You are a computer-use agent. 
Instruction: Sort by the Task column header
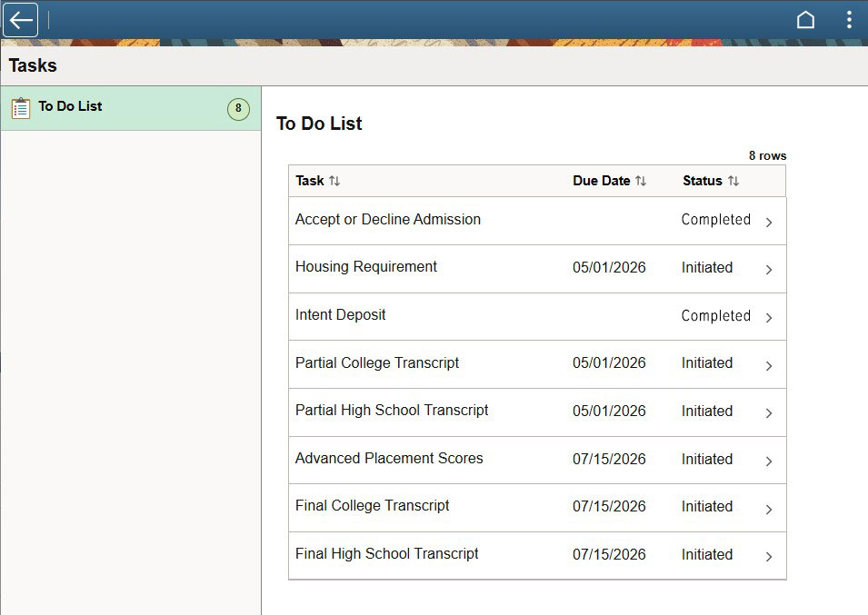click(310, 181)
